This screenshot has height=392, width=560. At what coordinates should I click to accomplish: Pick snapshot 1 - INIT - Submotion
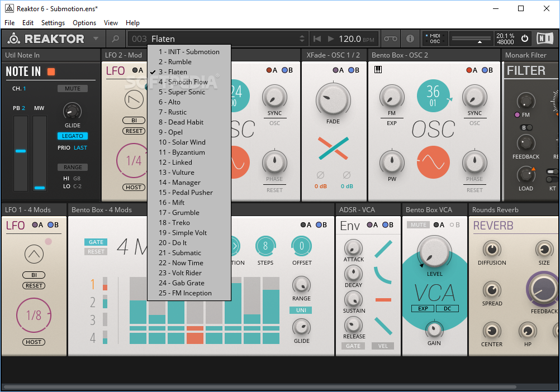click(x=189, y=52)
